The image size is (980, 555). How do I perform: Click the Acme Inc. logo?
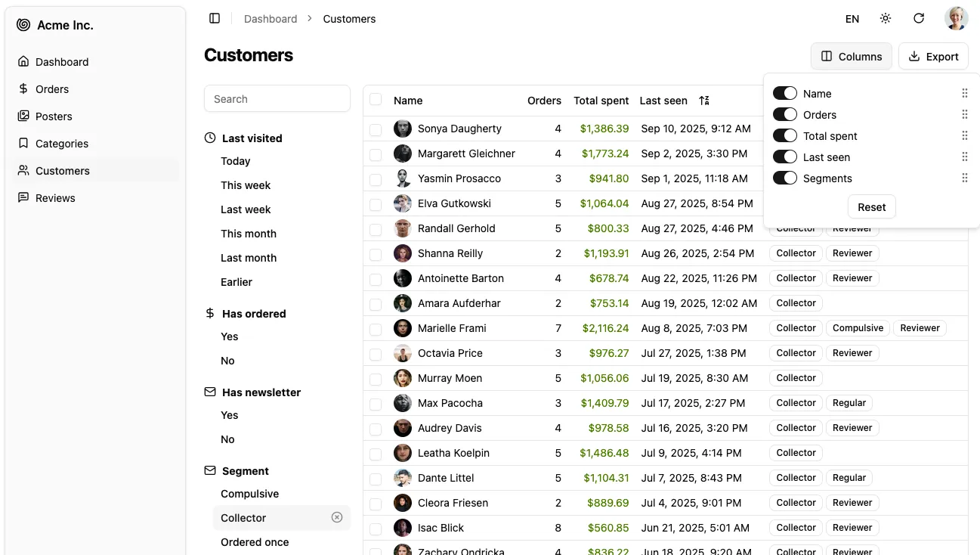[23, 25]
